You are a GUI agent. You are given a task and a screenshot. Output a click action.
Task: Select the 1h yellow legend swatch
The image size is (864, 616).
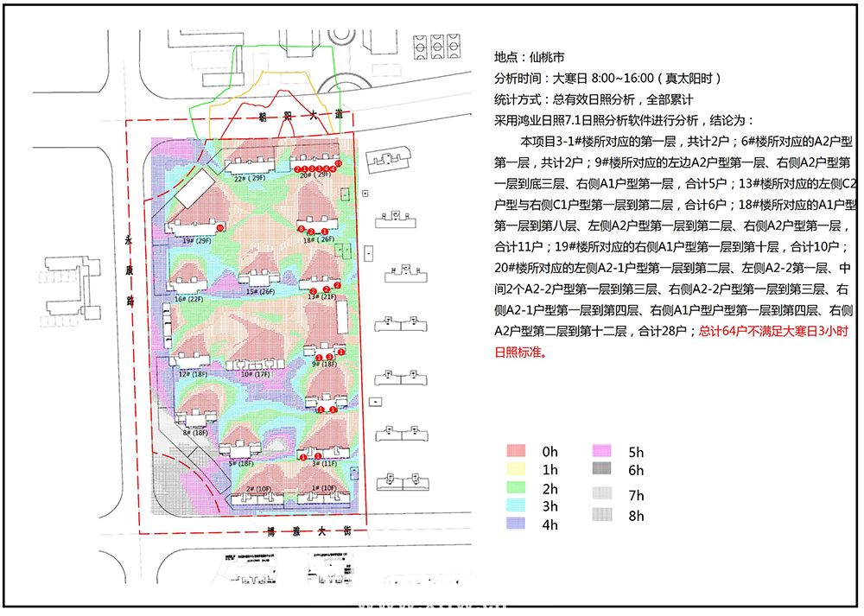tap(516, 469)
